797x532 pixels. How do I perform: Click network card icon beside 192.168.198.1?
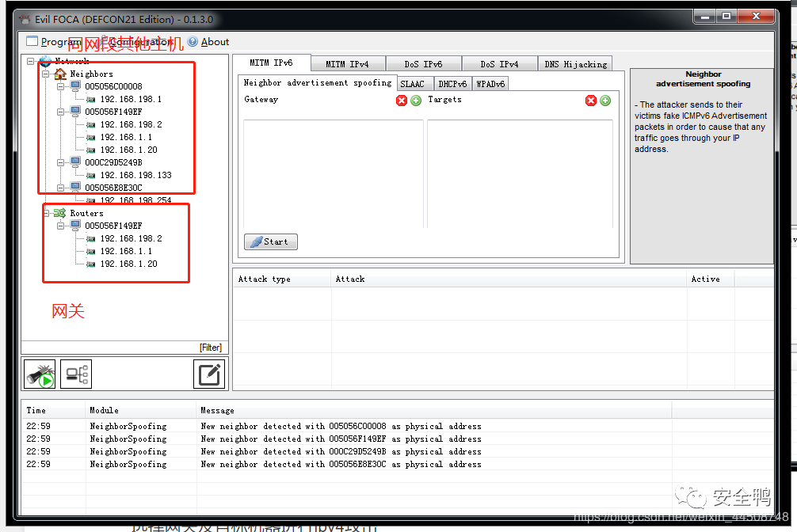91,100
